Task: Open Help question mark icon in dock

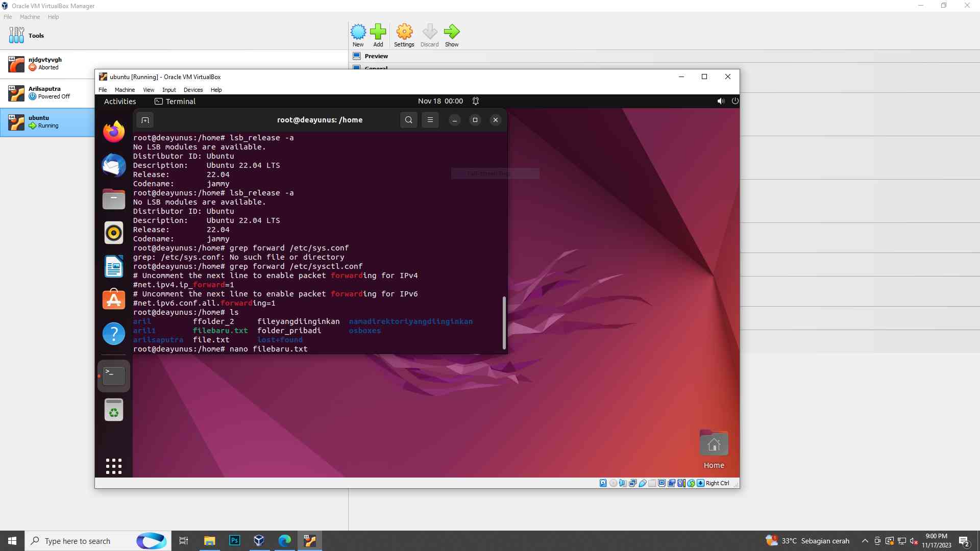Action: click(114, 334)
